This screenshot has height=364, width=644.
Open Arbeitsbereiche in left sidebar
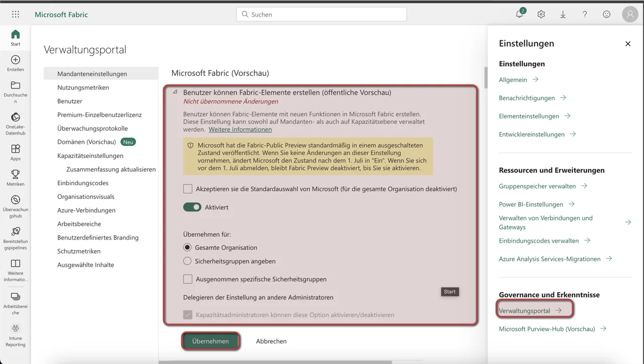[16, 303]
